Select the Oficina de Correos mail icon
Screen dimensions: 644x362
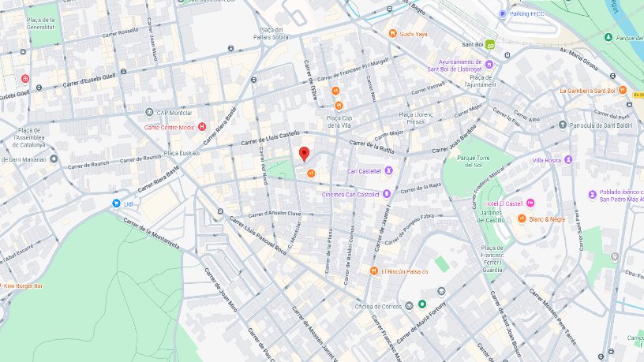pyautogui.click(x=409, y=306)
